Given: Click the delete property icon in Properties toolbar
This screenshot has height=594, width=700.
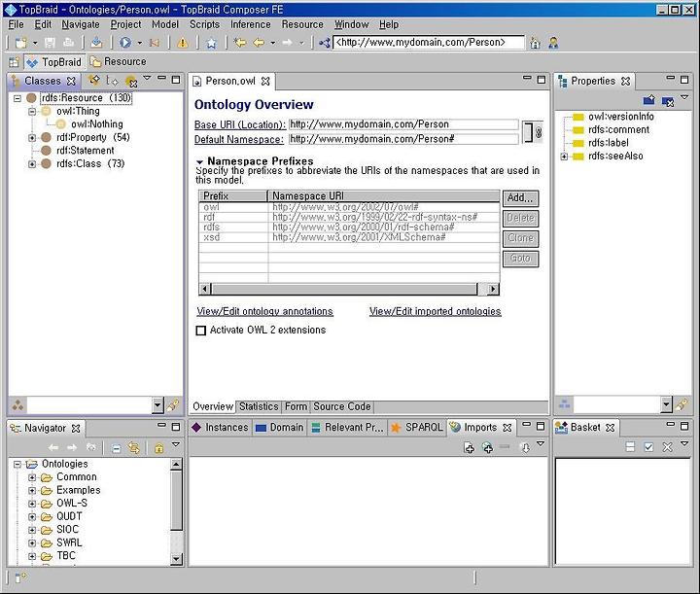Looking at the screenshot, I should click(x=668, y=102).
